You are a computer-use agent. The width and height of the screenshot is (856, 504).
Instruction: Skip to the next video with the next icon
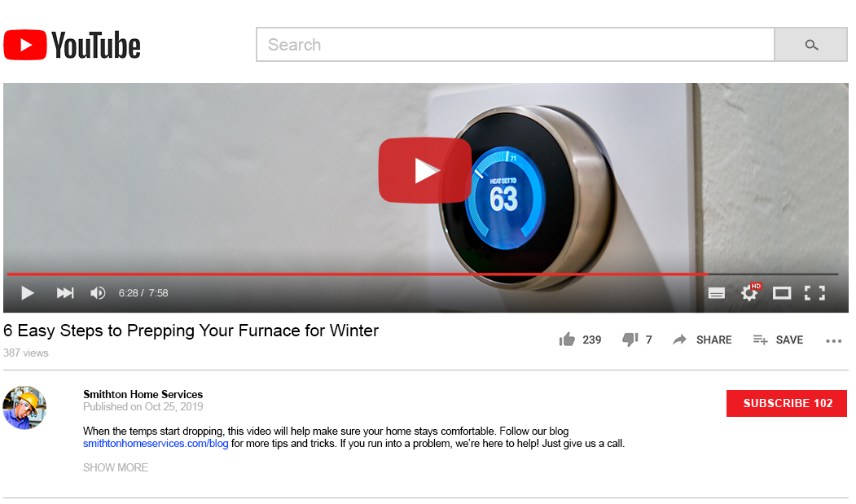65,293
